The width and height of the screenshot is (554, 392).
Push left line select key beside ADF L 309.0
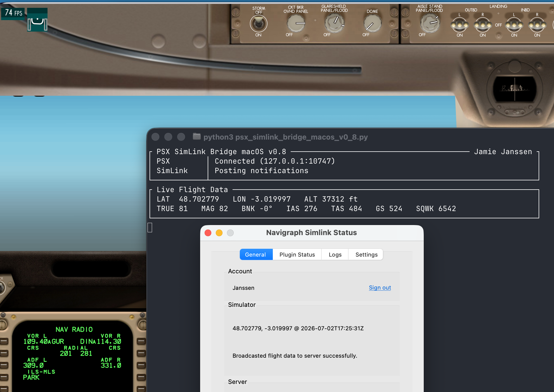point(4,365)
